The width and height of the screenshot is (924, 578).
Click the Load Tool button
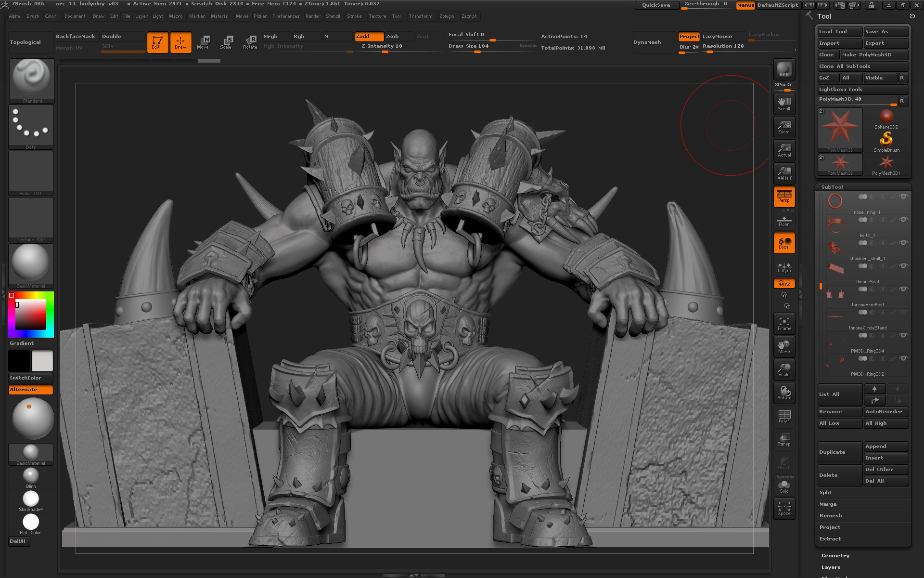[840, 31]
